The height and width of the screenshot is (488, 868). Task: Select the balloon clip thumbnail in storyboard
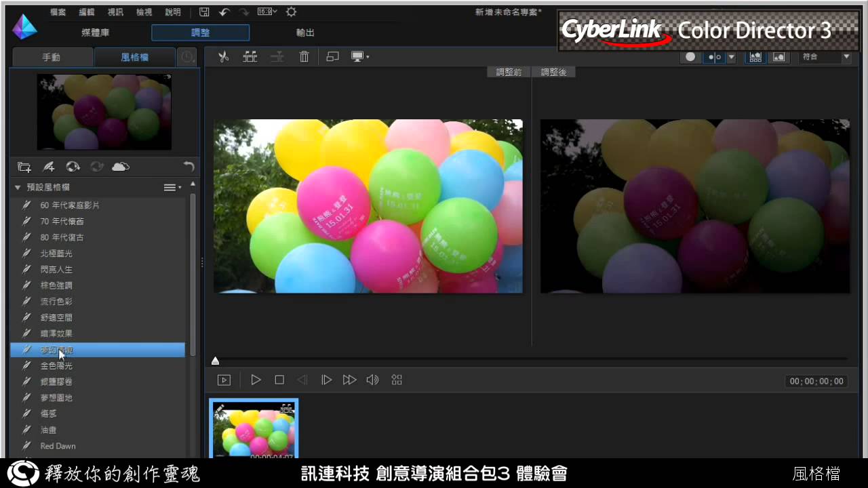tap(254, 429)
